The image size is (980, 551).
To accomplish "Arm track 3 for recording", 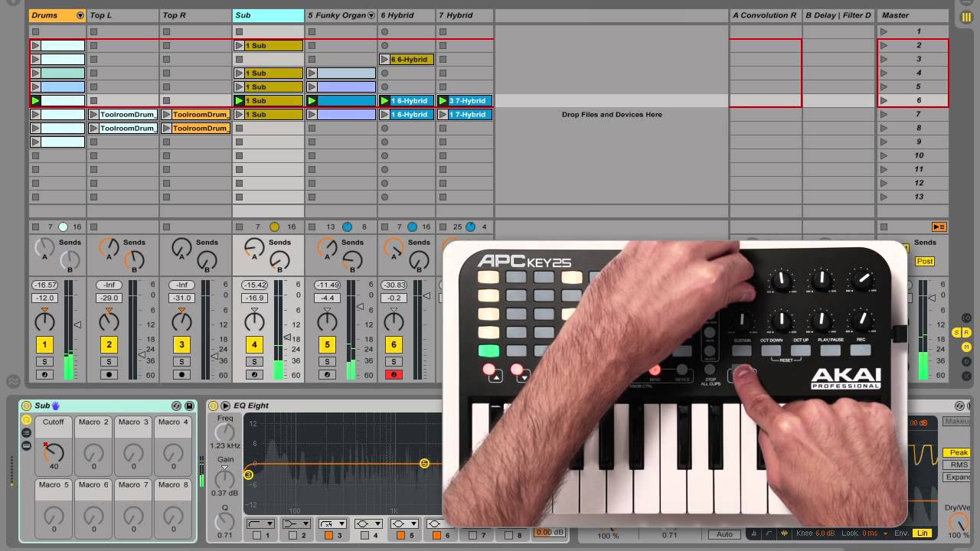I will (181, 375).
